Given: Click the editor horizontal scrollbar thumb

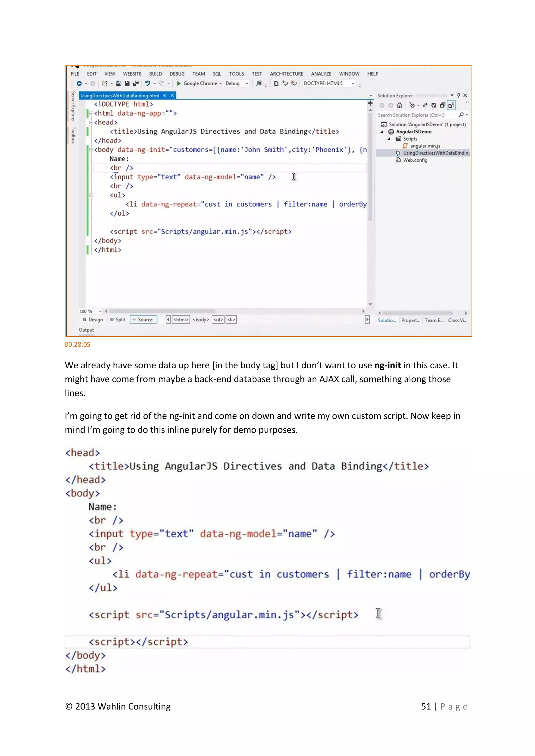Looking at the screenshot, I should point(162,311).
